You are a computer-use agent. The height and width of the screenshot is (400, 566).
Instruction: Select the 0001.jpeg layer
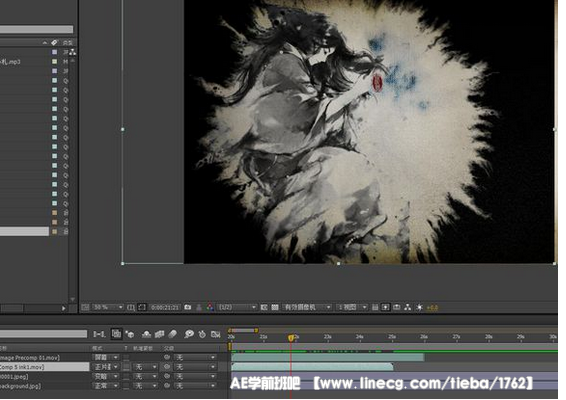click(14, 377)
